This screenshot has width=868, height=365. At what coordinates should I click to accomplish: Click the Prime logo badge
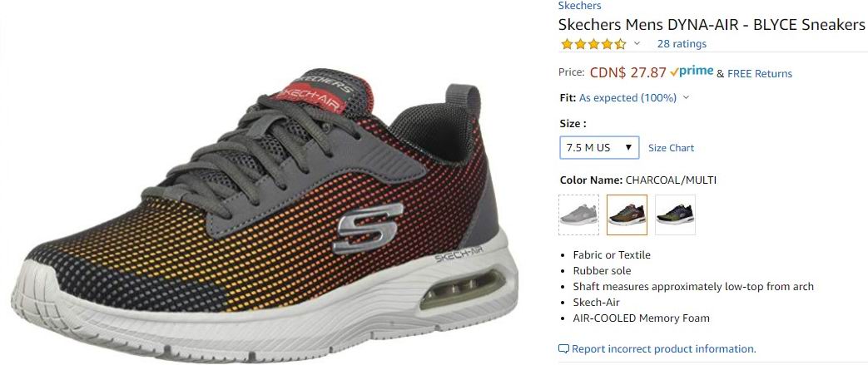pos(691,72)
